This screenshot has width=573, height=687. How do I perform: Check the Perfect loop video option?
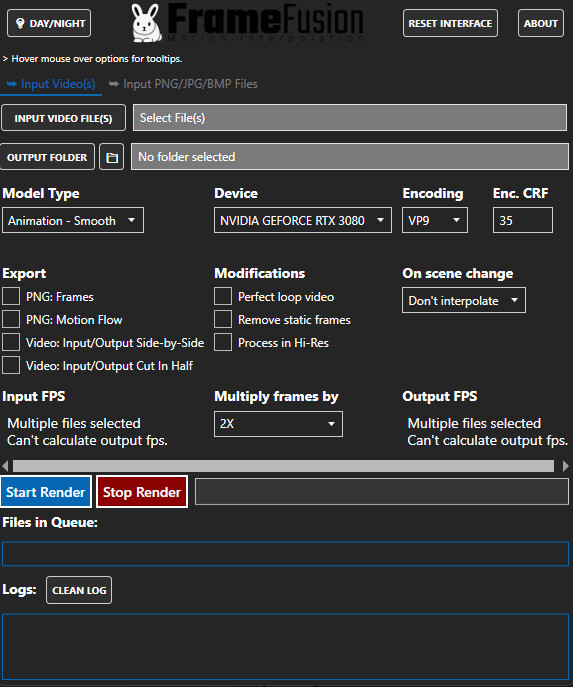pos(223,297)
